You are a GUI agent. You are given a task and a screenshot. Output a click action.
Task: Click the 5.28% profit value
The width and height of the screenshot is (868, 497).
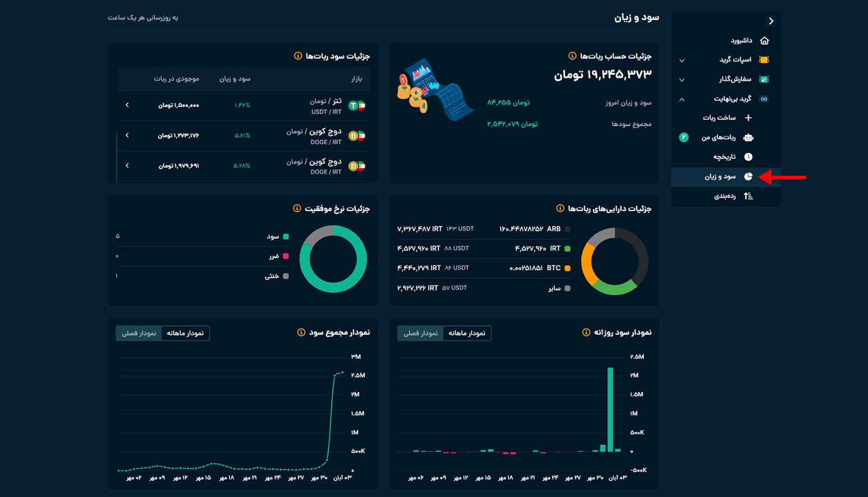(x=242, y=166)
